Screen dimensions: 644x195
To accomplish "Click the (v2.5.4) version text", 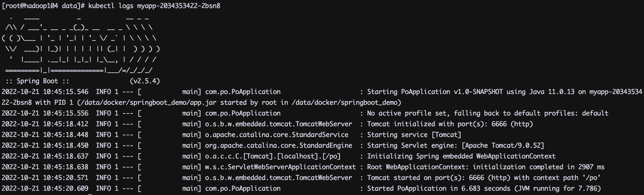I will [145, 81].
